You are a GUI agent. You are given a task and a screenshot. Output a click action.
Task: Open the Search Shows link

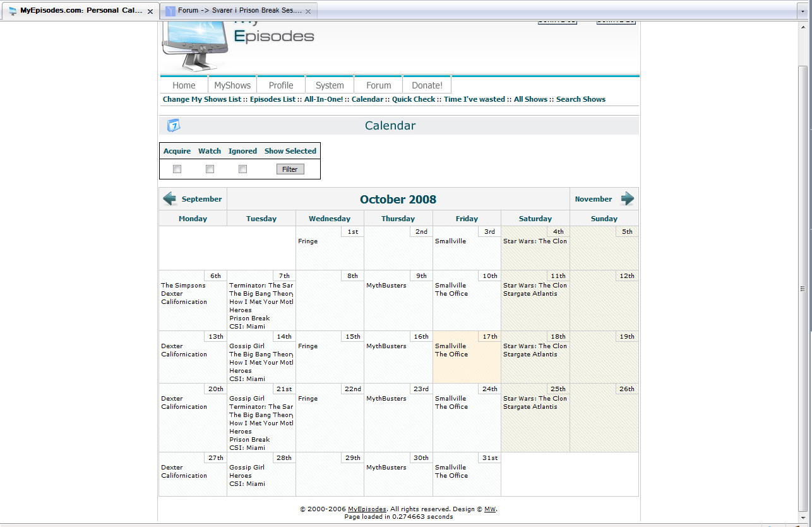[581, 99]
